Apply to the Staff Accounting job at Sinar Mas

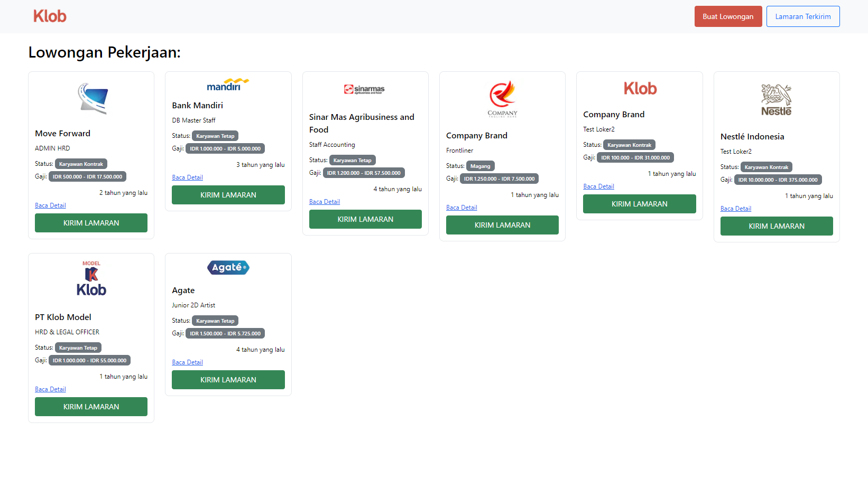point(365,219)
